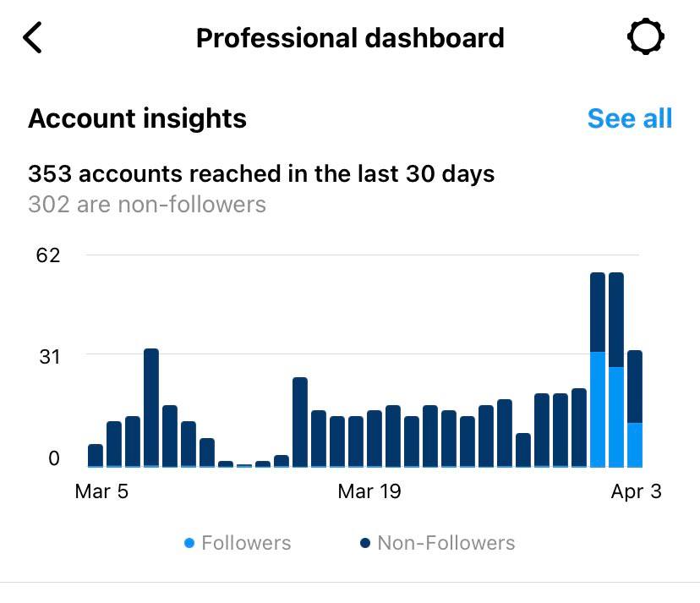Select the Apr 3 date label
Screen dimensions: 700x603
636,491
